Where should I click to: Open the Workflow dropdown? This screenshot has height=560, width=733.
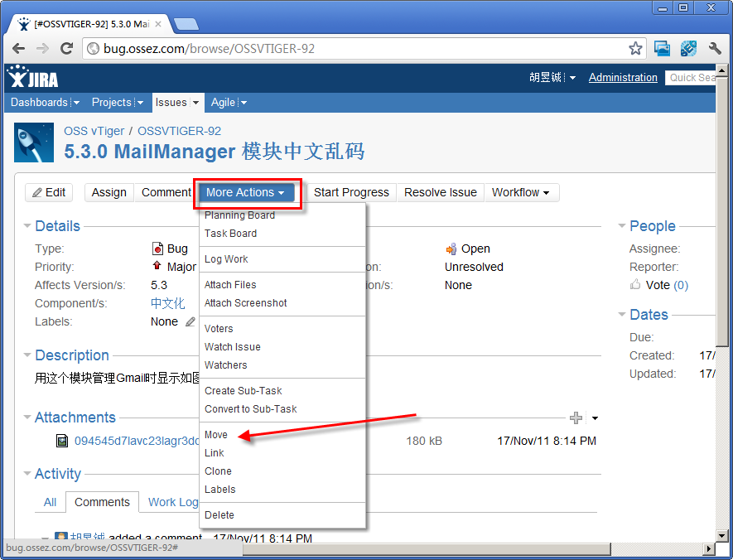point(521,192)
